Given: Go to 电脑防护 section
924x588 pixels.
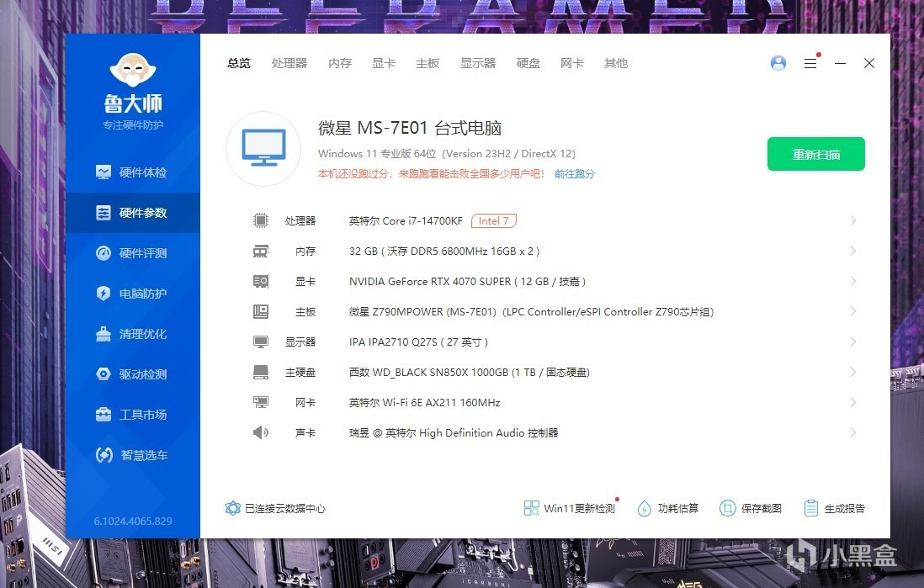Looking at the screenshot, I should 132,294.
